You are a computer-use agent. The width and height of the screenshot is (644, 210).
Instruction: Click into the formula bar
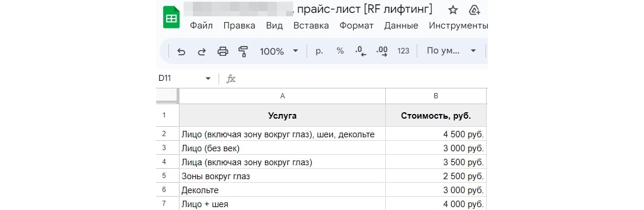pyautogui.click(x=361, y=79)
